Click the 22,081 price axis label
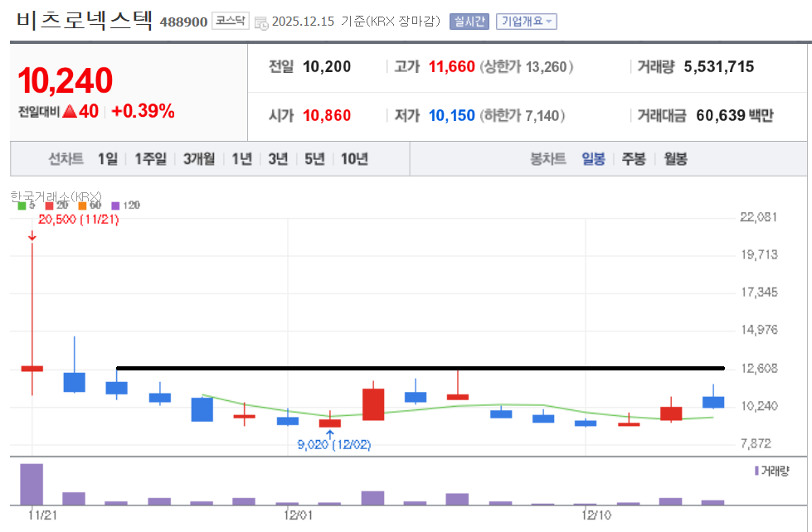Image resolution: width=812 pixels, height=532 pixels. [x=759, y=217]
